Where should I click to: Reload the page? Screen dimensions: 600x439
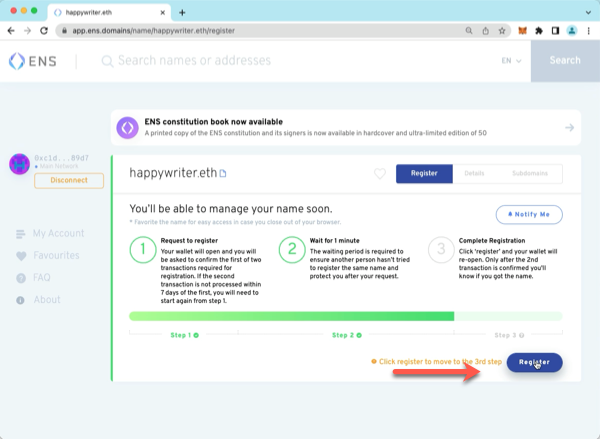[44, 31]
